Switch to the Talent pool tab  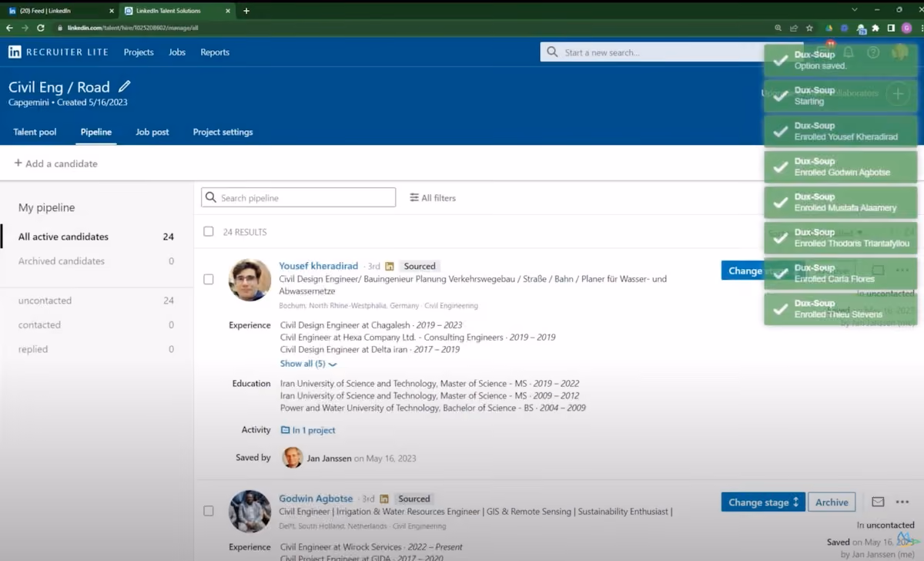35,132
